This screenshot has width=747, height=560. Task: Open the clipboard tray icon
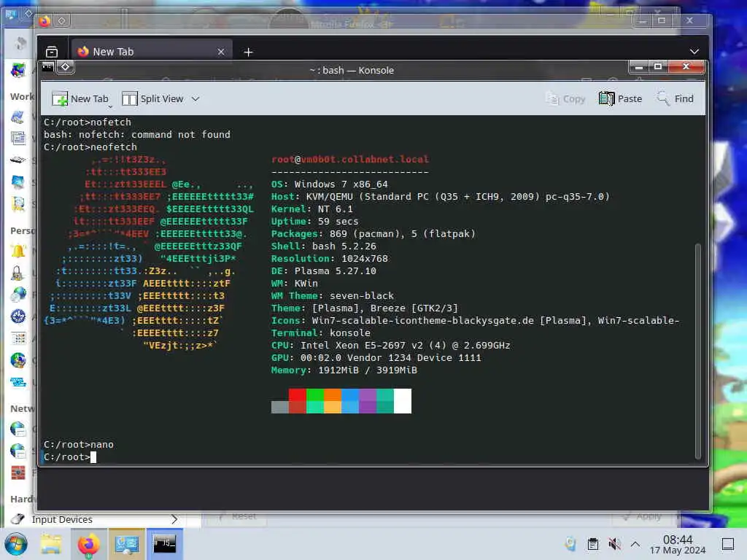(593, 544)
